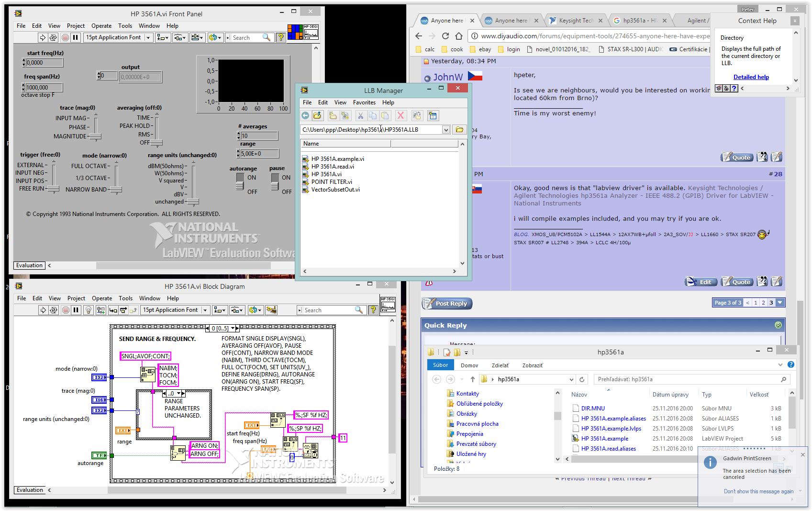Screen dimensions: 812x511
Task: Open Tools menu in Block Diagram window
Action: click(125, 298)
